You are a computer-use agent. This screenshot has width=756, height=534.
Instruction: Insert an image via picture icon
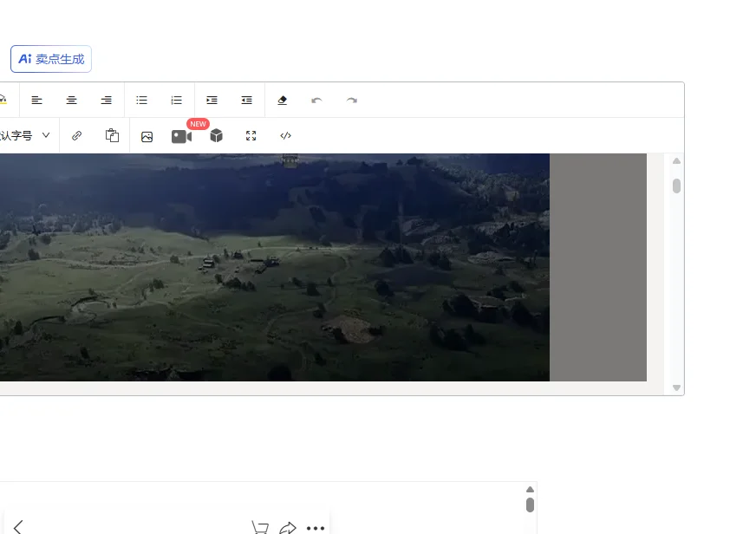pyautogui.click(x=147, y=137)
